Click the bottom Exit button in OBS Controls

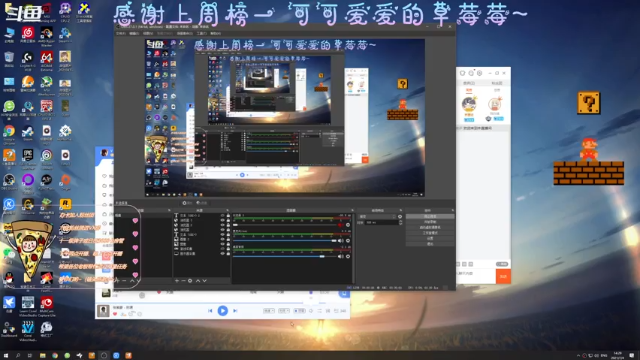430,244
